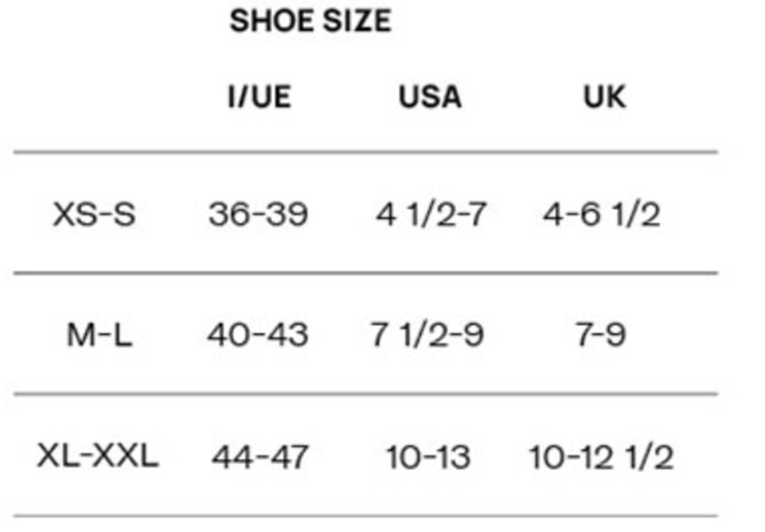This screenshot has height=532, width=765.
Task: Click the divider line below the M-L row
Action: pyautogui.click(x=365, y=394)
